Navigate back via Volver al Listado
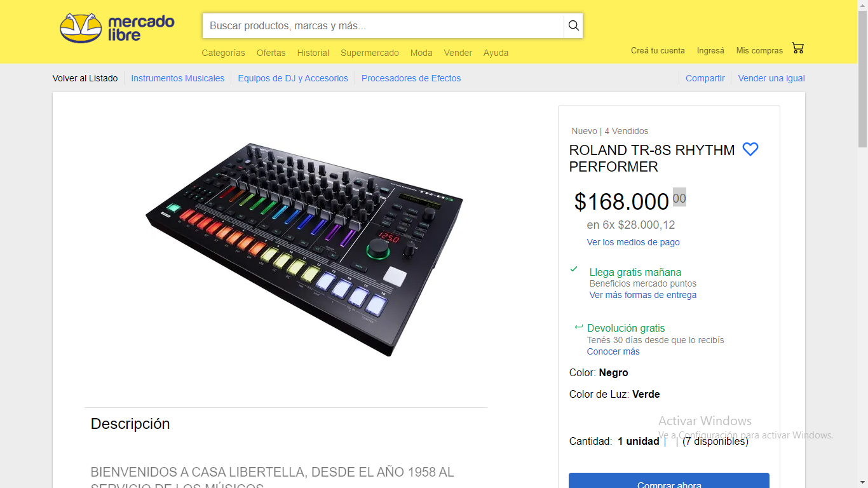 pos(85,78)
